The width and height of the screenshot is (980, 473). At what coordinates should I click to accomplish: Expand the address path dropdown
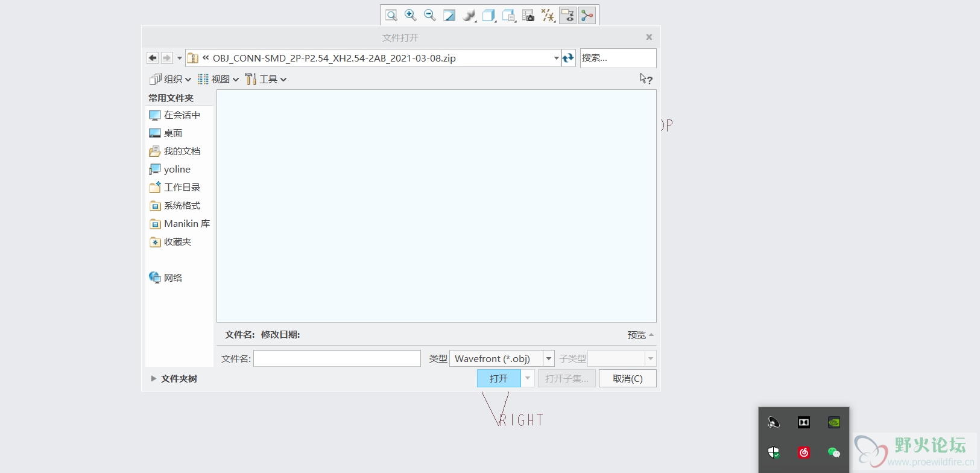pyautogui.click(x=556, y=58)
